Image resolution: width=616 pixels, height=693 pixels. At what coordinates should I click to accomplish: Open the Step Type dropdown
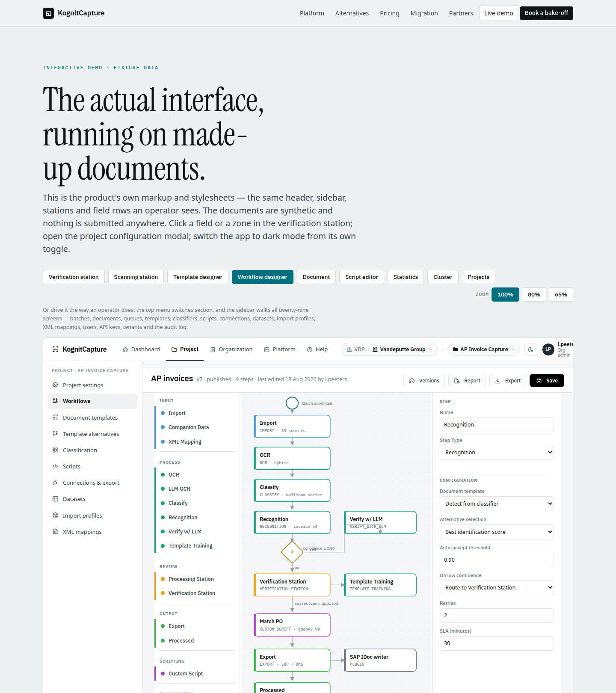(497, 453)
